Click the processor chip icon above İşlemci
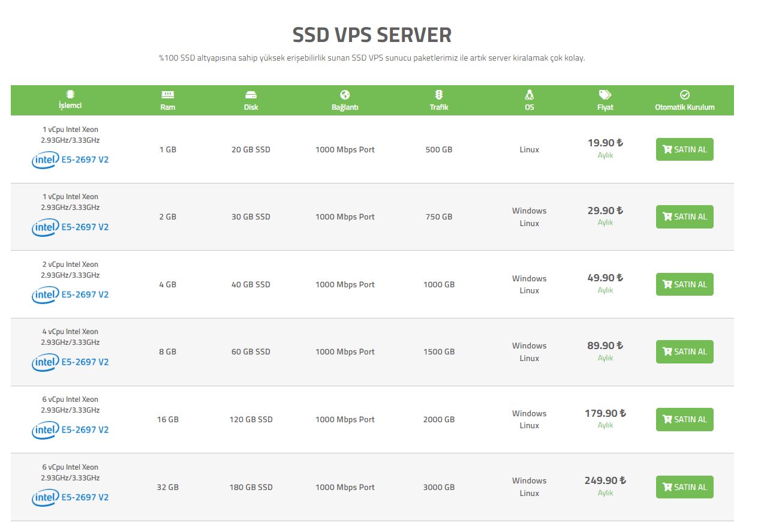This screenshot has width=758, height=532. pyautogui.click(x=70, y=94)
